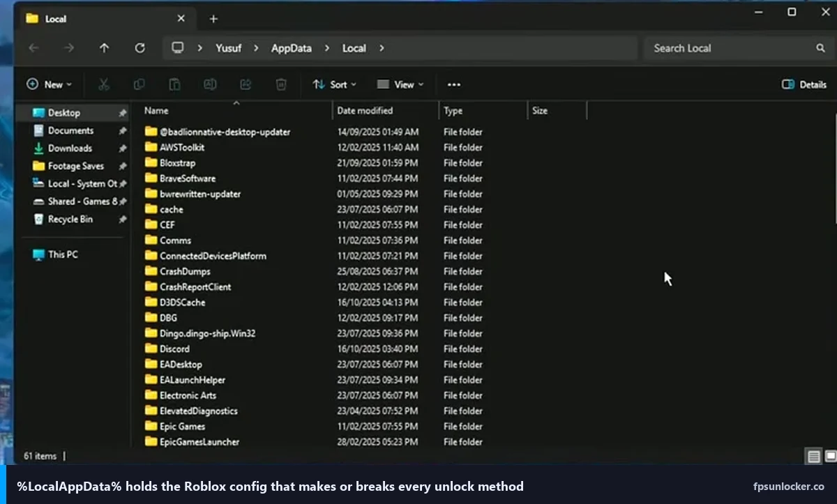Close the Local tab
The image size is (837, 504).
coord(181,19)
